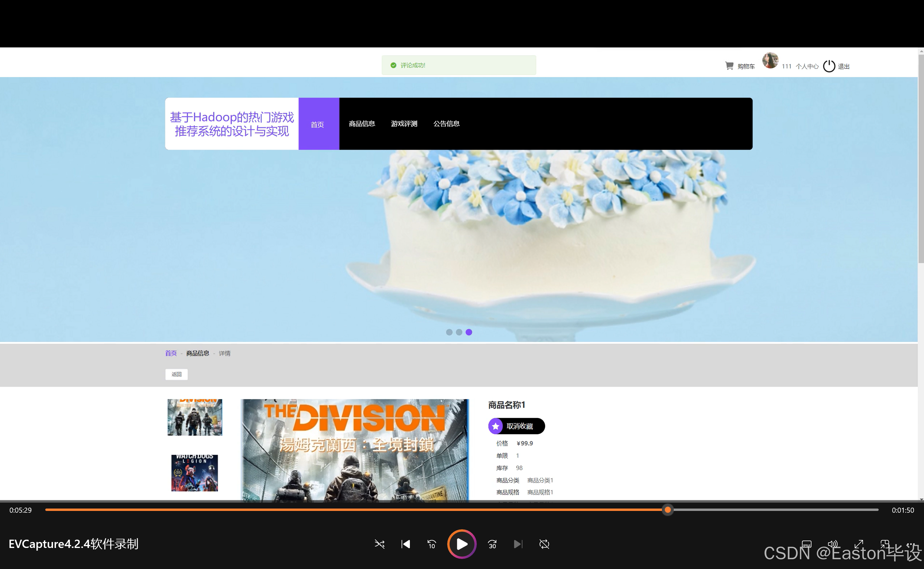Open the player's more options menu
Viewport: 924px width, 569px height.
point(911,544)
